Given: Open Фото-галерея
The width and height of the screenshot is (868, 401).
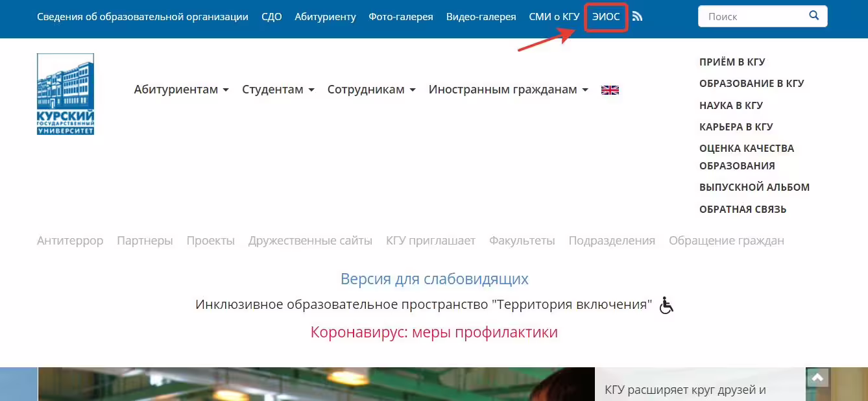Looking at the screenshot, I should tap(401, 17).
